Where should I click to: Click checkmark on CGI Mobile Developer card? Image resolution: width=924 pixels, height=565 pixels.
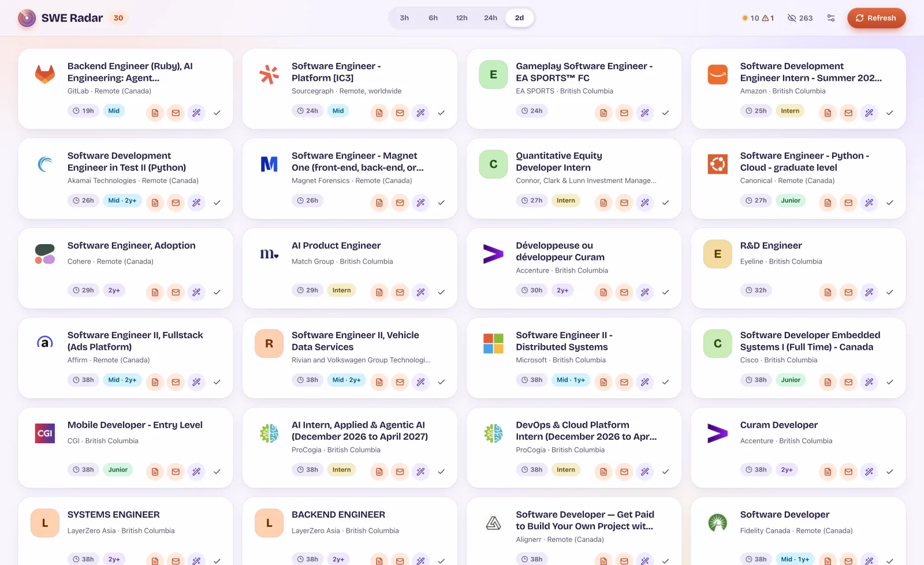217,472
